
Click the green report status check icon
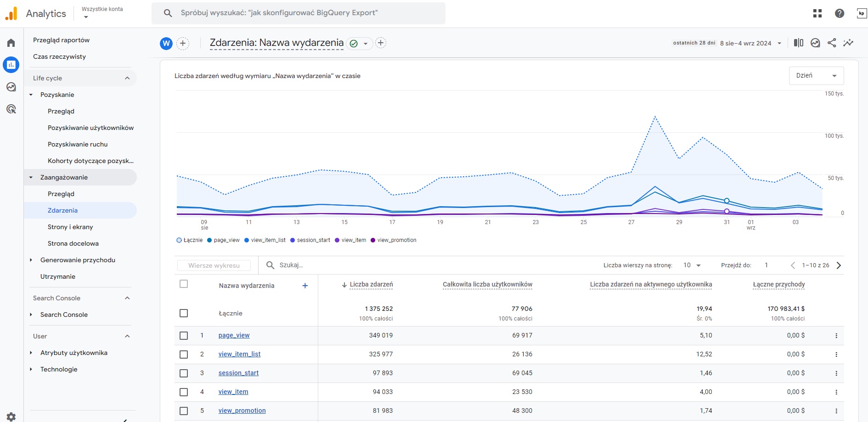(x=354, y=44)
